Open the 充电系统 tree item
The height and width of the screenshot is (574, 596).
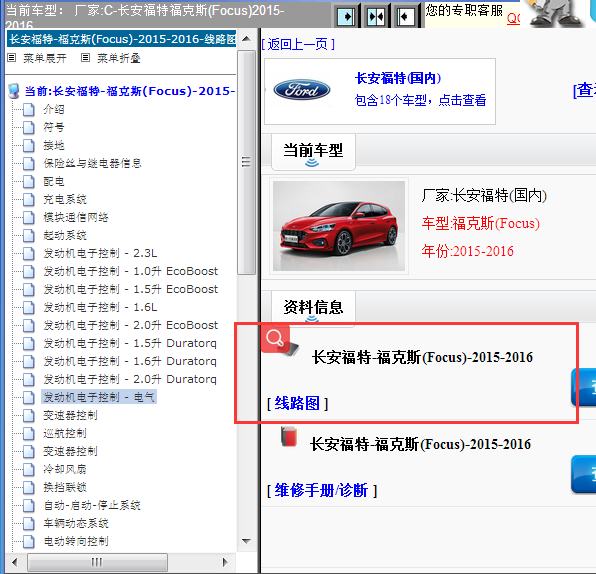tap(65, 199)
